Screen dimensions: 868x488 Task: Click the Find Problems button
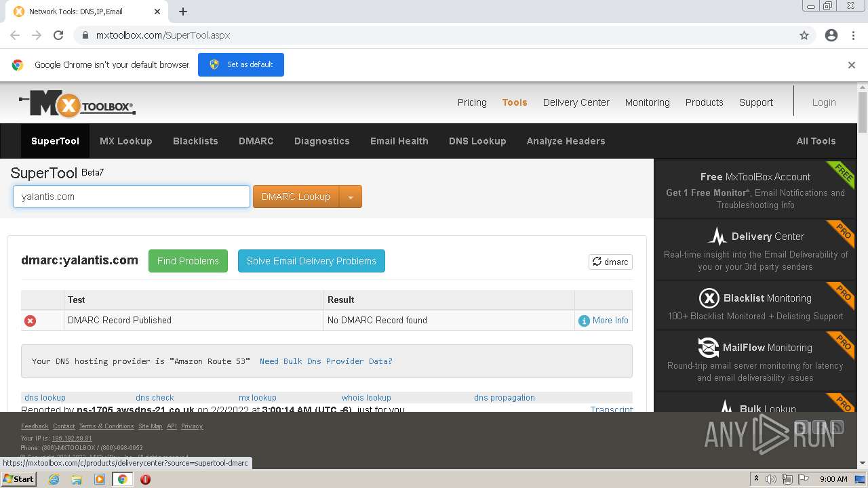tap(188, 261)
